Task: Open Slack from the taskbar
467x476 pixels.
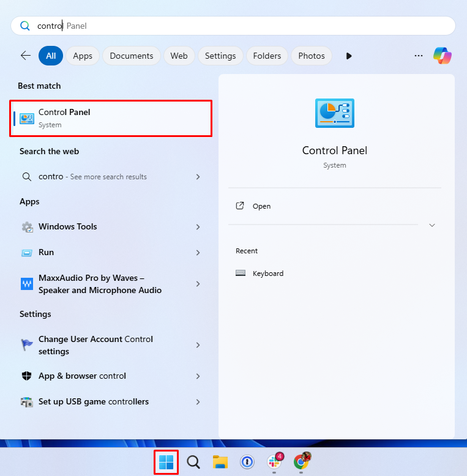Action: click(x=274, y=461)
